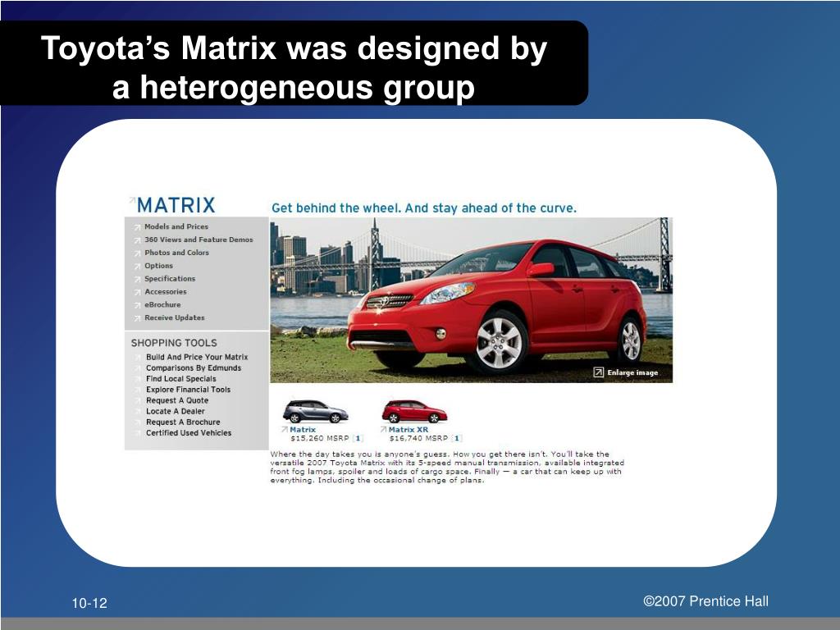Click the arrow icon beside Models and Prices
This screenshot has width=840, height=630.
point(138,227)
